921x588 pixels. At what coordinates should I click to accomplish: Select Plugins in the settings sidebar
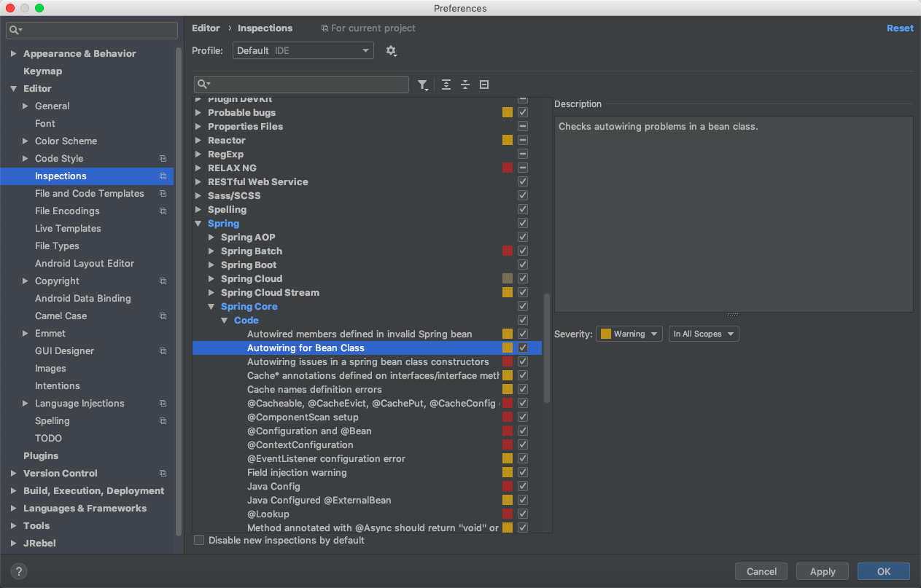(41, 456)
